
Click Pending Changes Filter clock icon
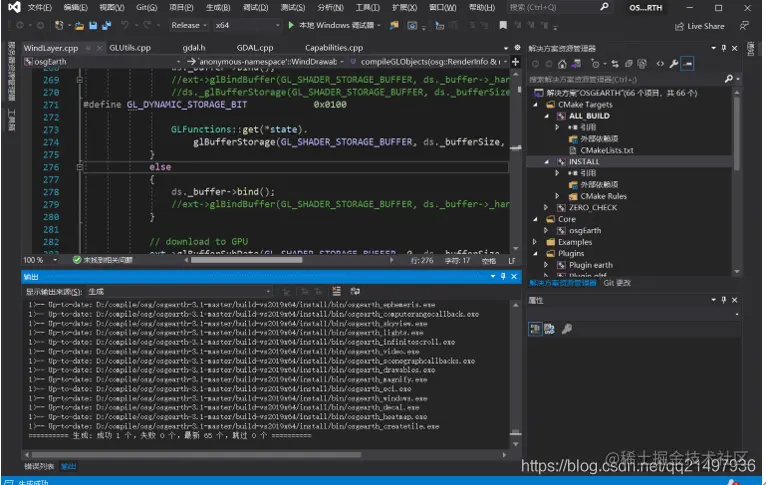[x=596, y=64]
